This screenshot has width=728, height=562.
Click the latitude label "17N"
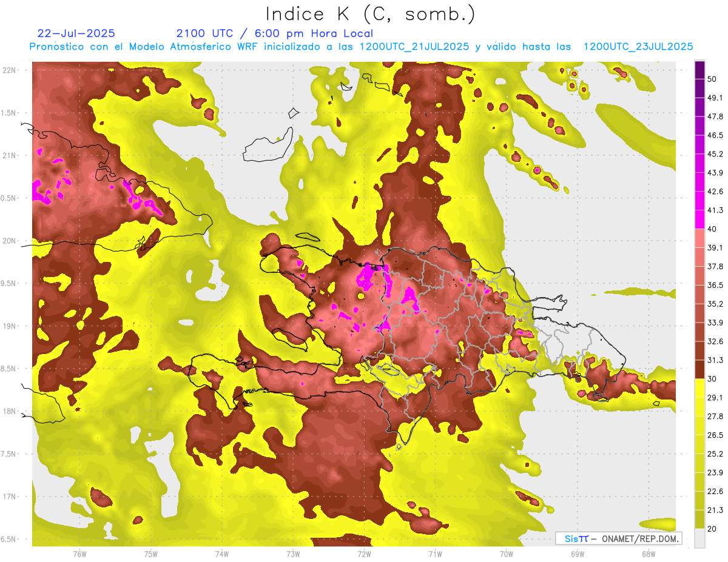point(10,497)
